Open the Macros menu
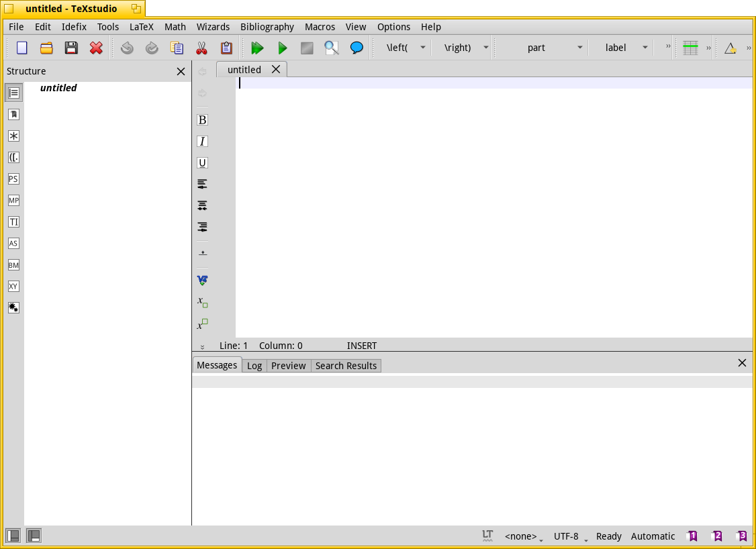The height and width of the screenshot is (549, 756). [x=320, y=27]
